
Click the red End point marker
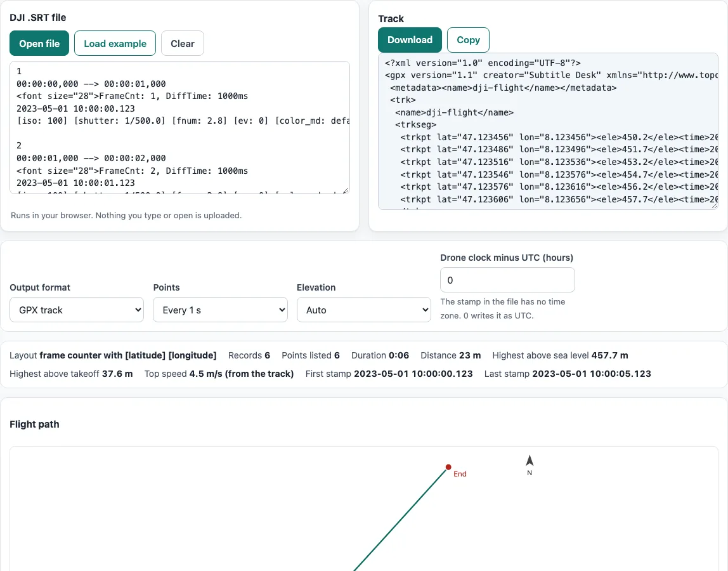coord(448,467)
